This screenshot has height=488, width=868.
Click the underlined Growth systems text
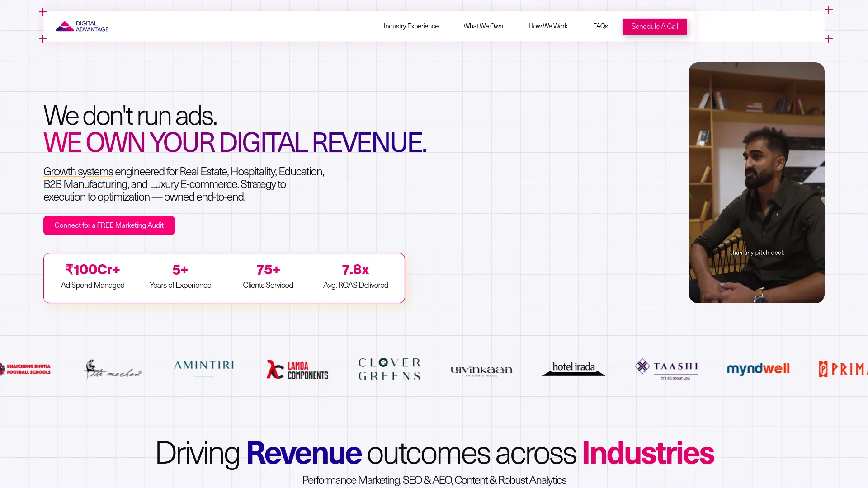pyautogui.click(x=78, y=172)
